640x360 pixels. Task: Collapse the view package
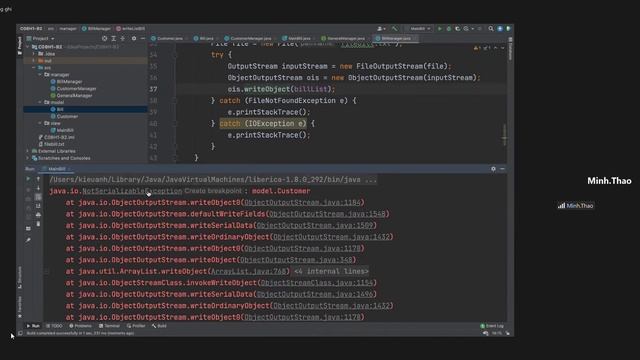tap(40, 123)
